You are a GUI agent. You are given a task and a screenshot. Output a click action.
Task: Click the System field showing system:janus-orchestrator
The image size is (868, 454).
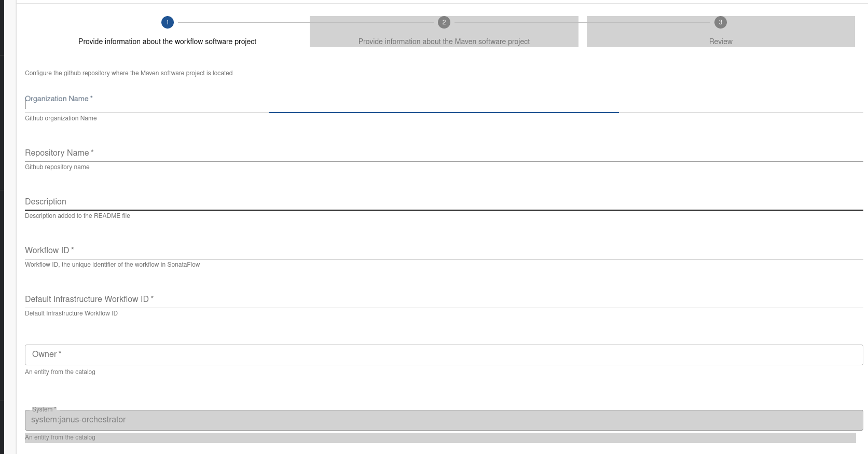click(x=444, y=420)
